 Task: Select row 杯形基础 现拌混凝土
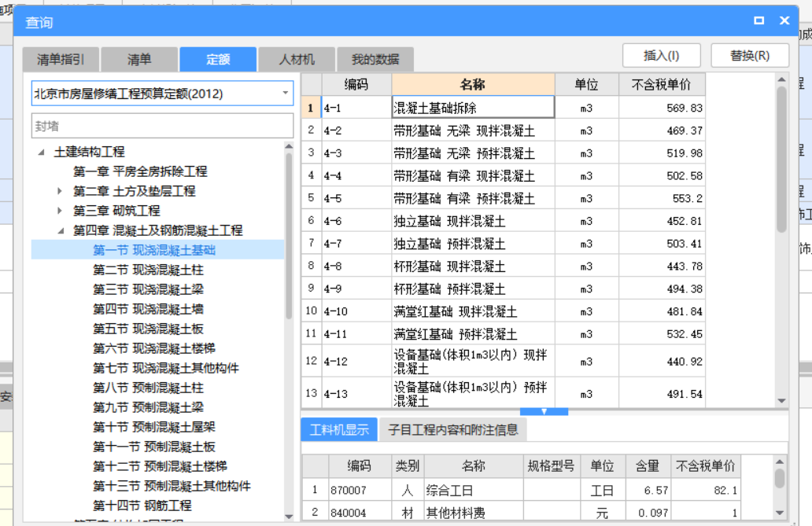503,266
